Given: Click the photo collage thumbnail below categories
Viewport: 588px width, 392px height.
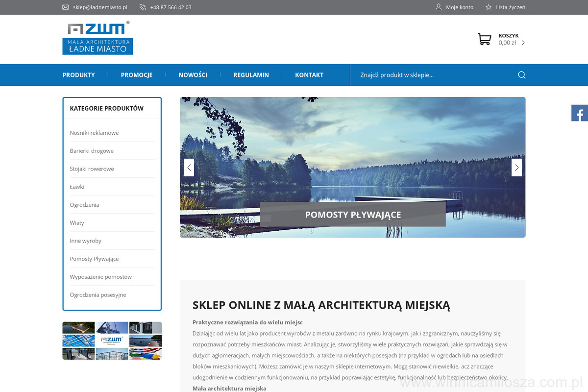Looking at the screenshot, I should coord(112,341).
